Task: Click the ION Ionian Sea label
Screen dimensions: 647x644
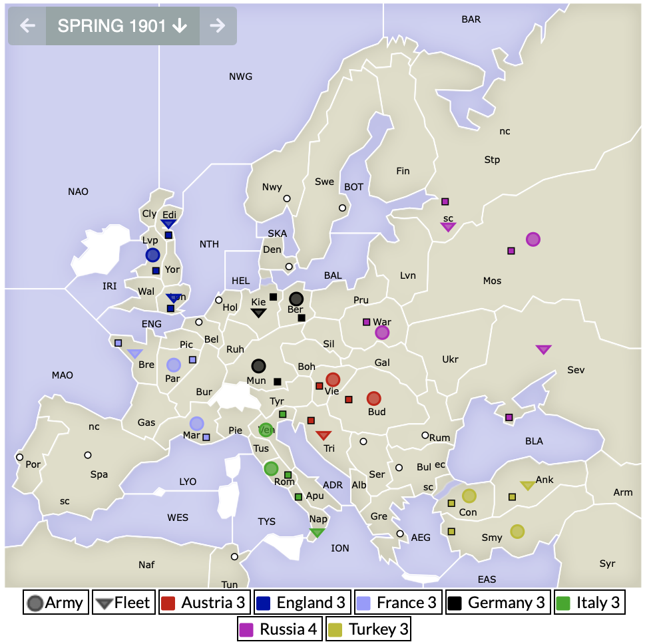Action: click(x=340, y=548)
